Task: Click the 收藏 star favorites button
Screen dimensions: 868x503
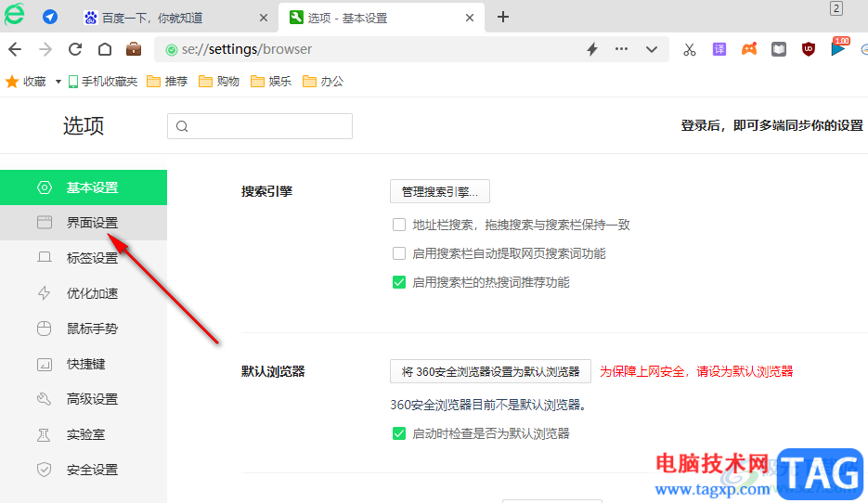Action: pyautogui.click(x=25, y=82)
